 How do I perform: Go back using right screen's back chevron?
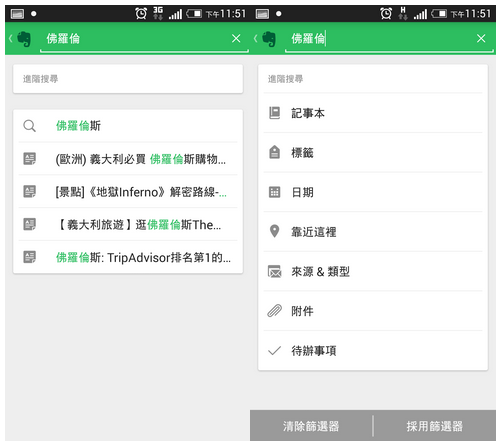point(256,39)
